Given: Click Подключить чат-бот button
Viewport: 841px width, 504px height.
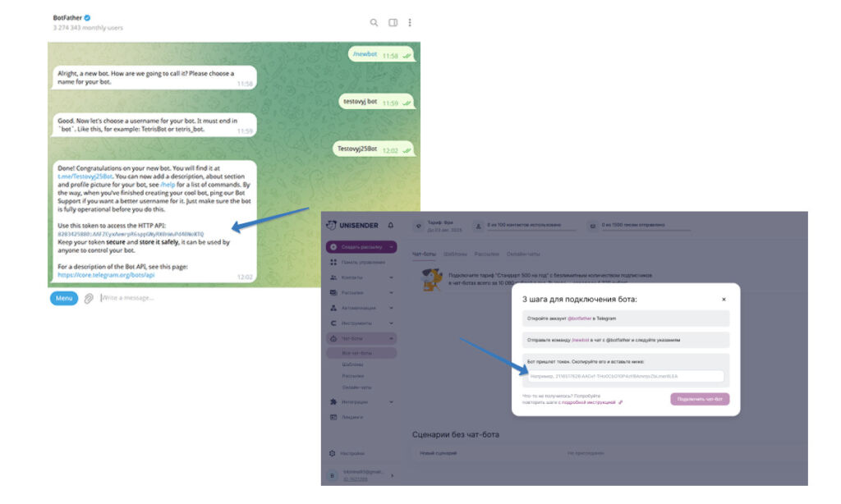Looking at the screenshot, I should tap(700, 399).
